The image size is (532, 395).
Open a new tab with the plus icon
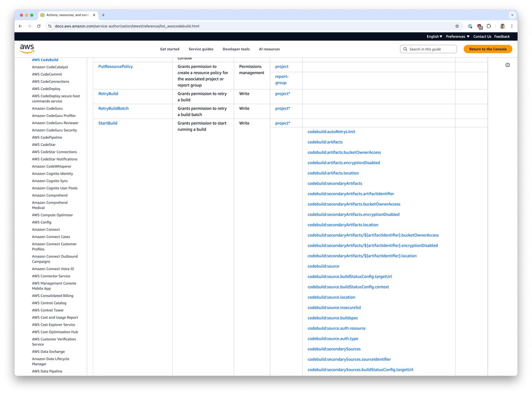point(103,15)
